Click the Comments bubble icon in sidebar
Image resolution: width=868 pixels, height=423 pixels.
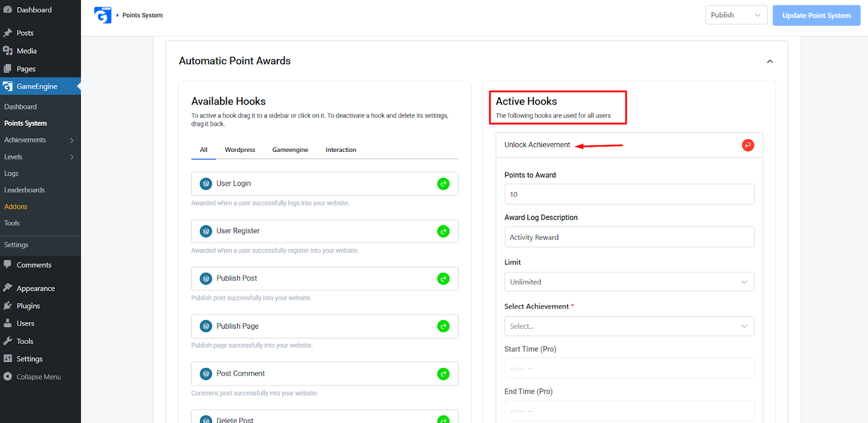[8, 265]
